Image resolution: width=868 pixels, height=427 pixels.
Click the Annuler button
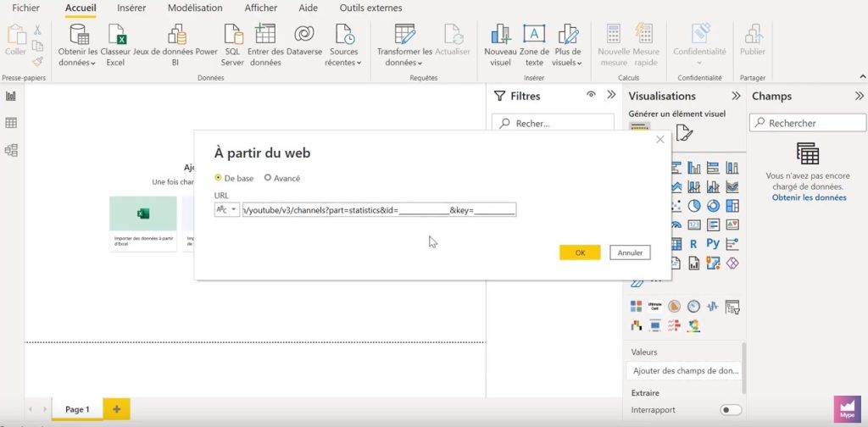tap(630, 252)
